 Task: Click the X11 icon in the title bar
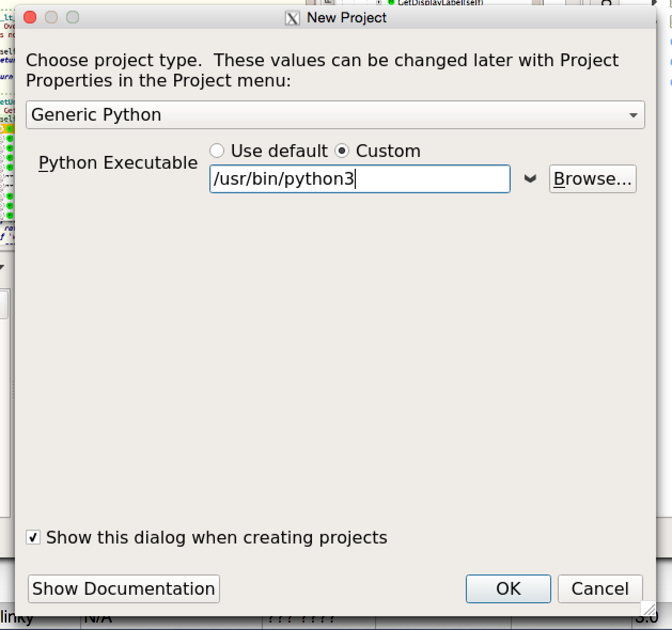coord(292,18)
